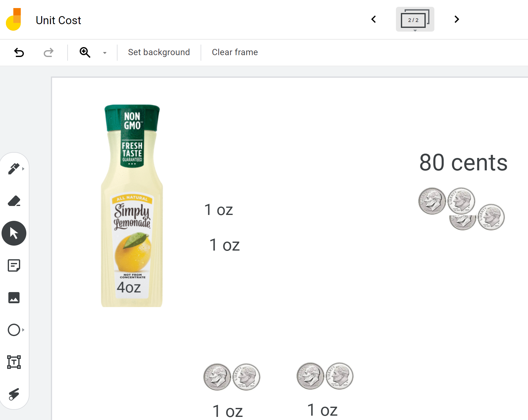Open the Add image tool

click(x=14, y=298)
